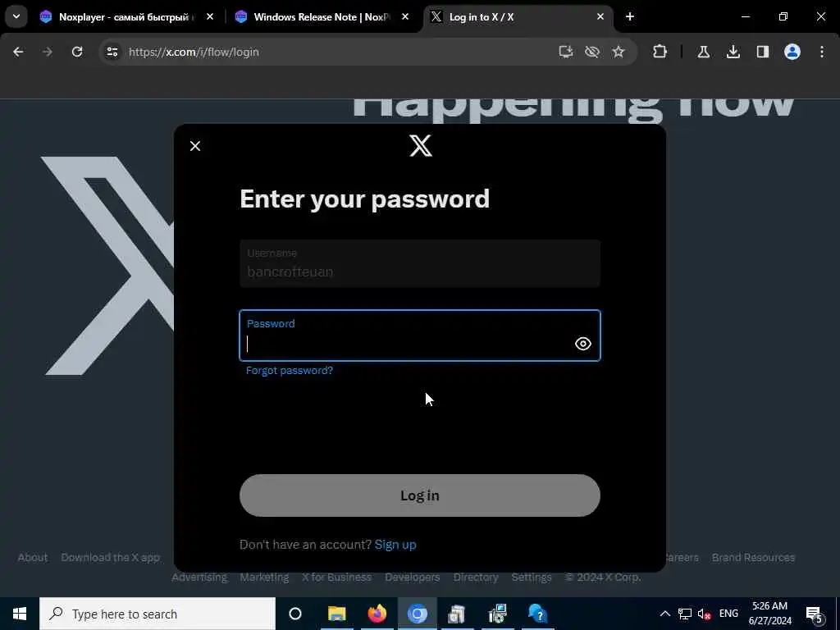Reveal password with the eye icon
This screenshot has height=630, width=840.
583,344
